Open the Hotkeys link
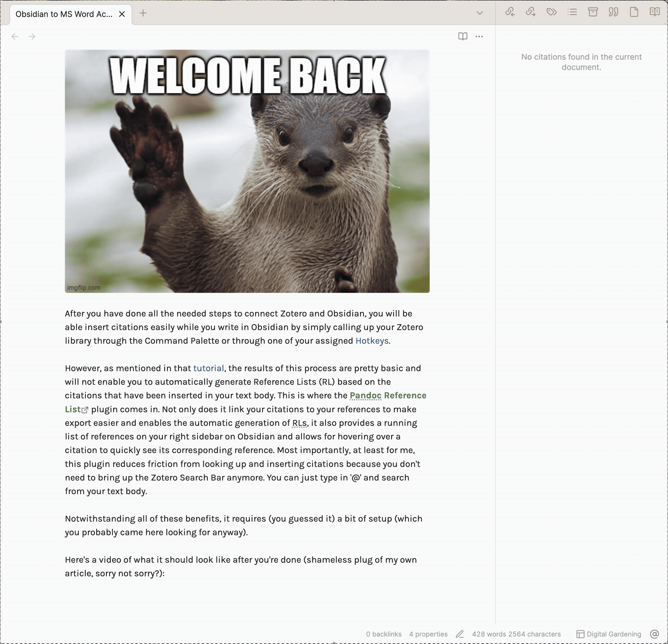 click(372, 340)
